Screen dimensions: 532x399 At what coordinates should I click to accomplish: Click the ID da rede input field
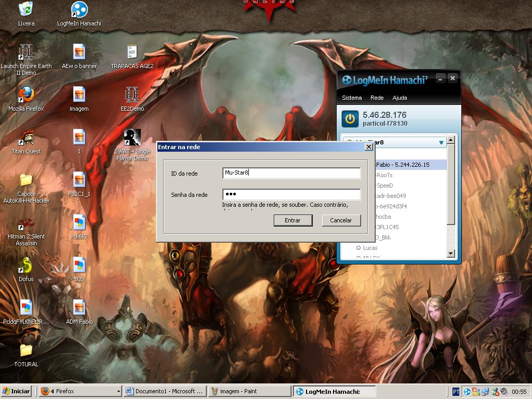tap(291, 173)
